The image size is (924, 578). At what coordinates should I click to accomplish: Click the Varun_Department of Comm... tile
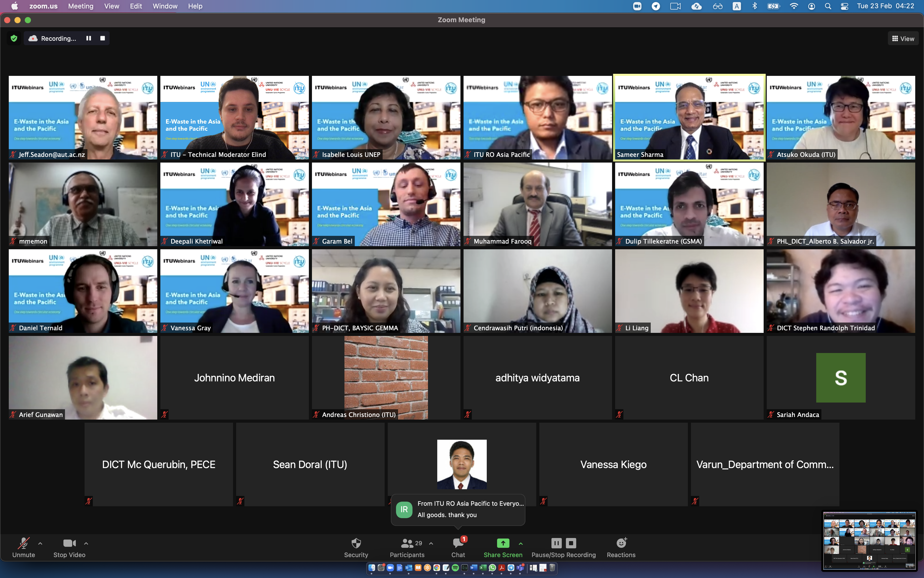click(x=765, y=464)
